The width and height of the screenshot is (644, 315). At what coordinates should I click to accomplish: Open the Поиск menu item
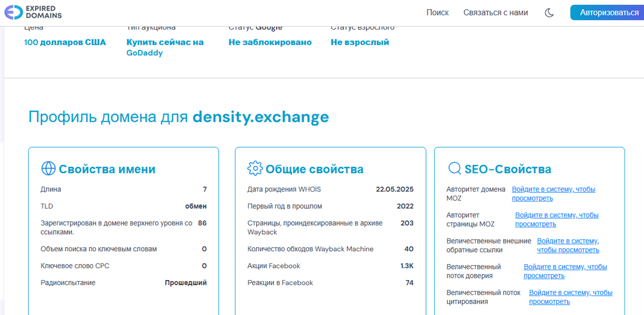coord(437,13)
